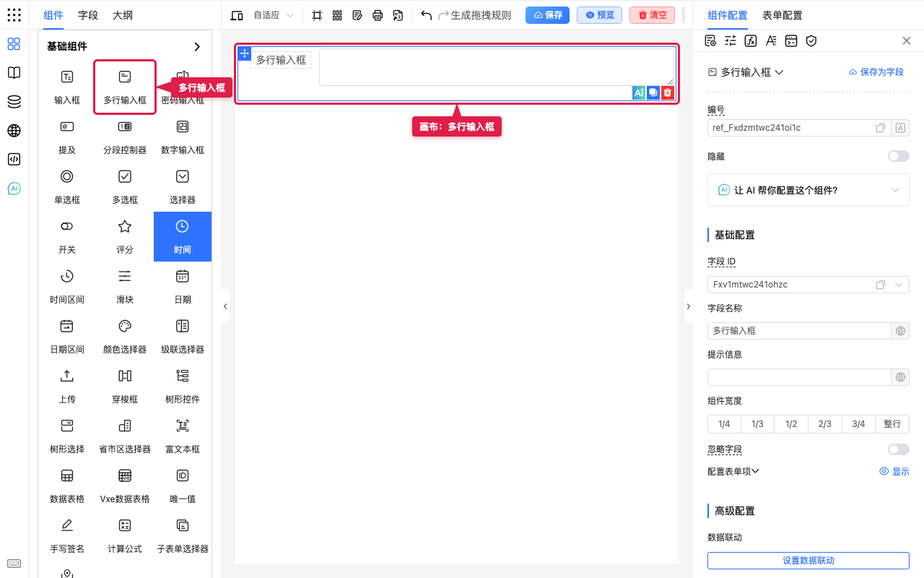Click the 保存 button
Screen dimensions: 924x578
tap(548, 15)
